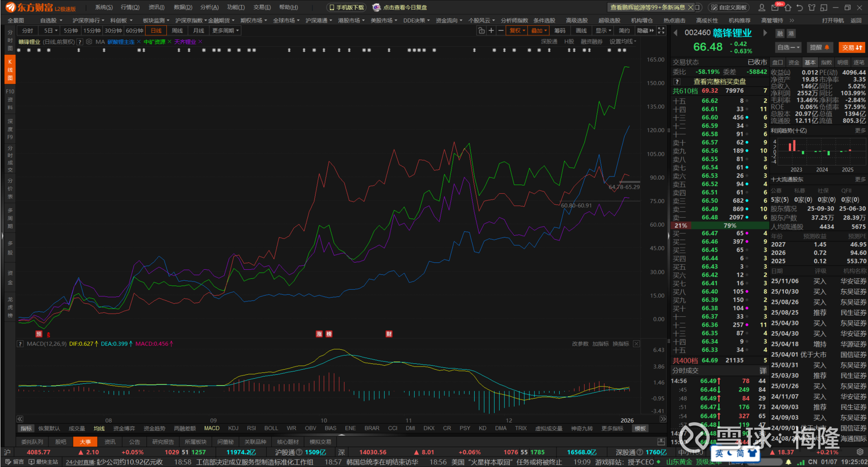
Task: Click next-stock arrow beside 赣锋锂业
Action: click(x=765, y=33)
